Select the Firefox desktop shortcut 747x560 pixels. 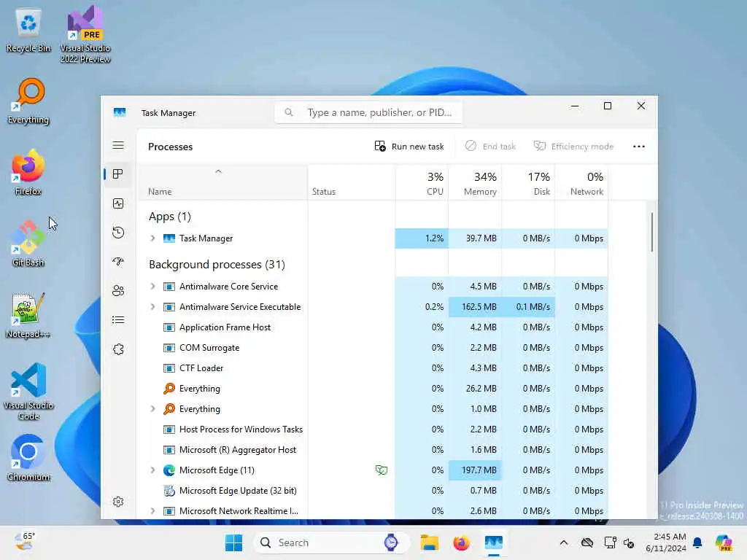(28, 172)
